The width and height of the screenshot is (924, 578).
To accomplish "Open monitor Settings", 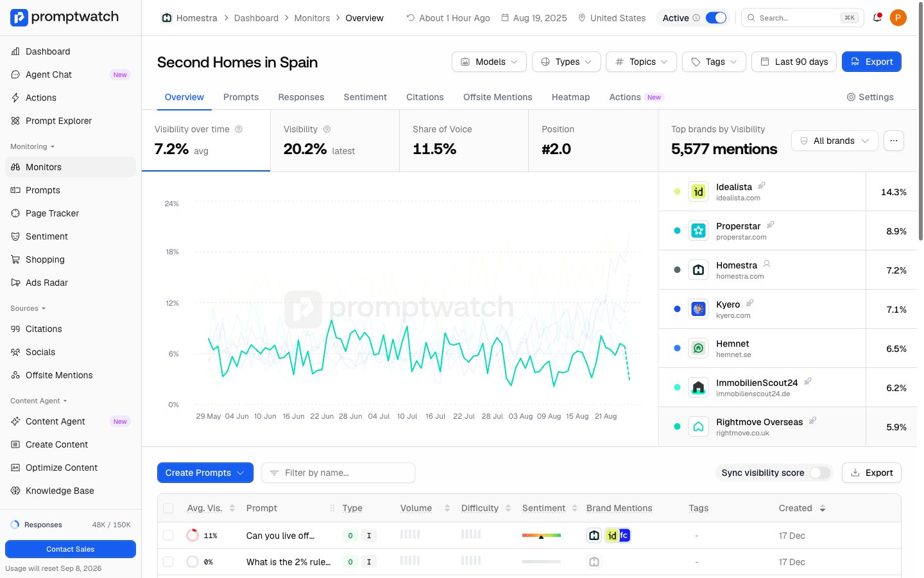I will 870,97.
